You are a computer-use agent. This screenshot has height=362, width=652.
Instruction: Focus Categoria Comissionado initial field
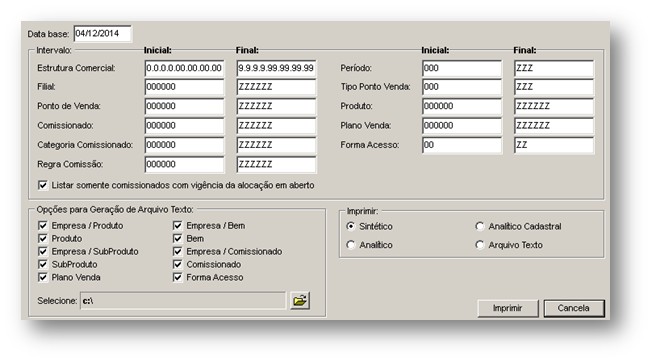click(x=185, y=145)
